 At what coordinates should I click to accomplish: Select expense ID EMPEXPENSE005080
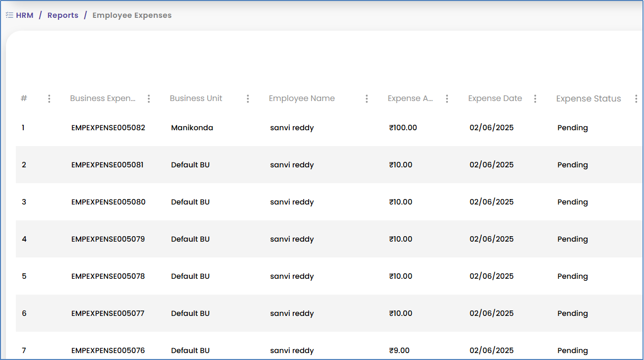click(108, 202)
